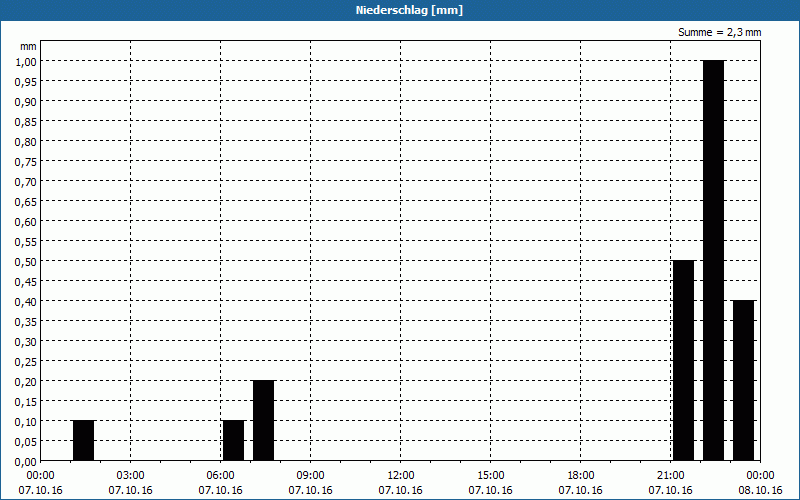Click the 0,90 y-axis label

pyautogui.click(x=26, y=102)
